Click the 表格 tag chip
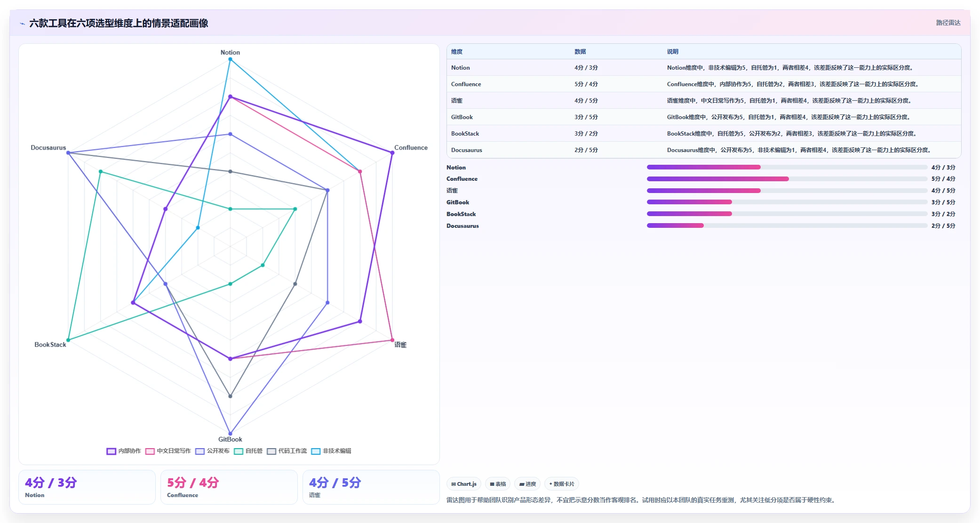The height and width of the screenshot is (523, 980). click(x=498, y=484)
